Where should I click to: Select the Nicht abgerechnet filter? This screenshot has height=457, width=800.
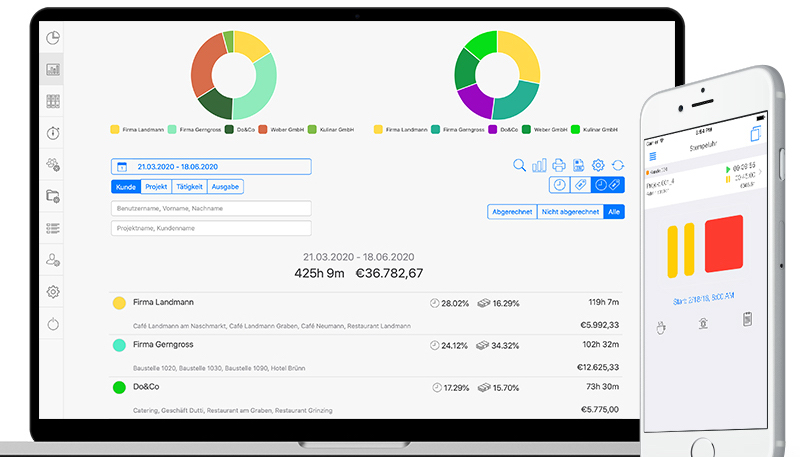point(570,212)
